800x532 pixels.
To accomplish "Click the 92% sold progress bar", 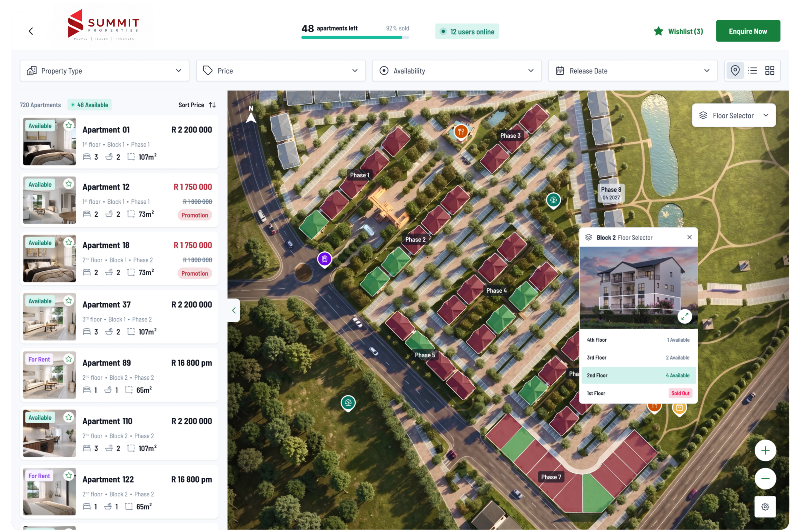I will pos(355,37).
